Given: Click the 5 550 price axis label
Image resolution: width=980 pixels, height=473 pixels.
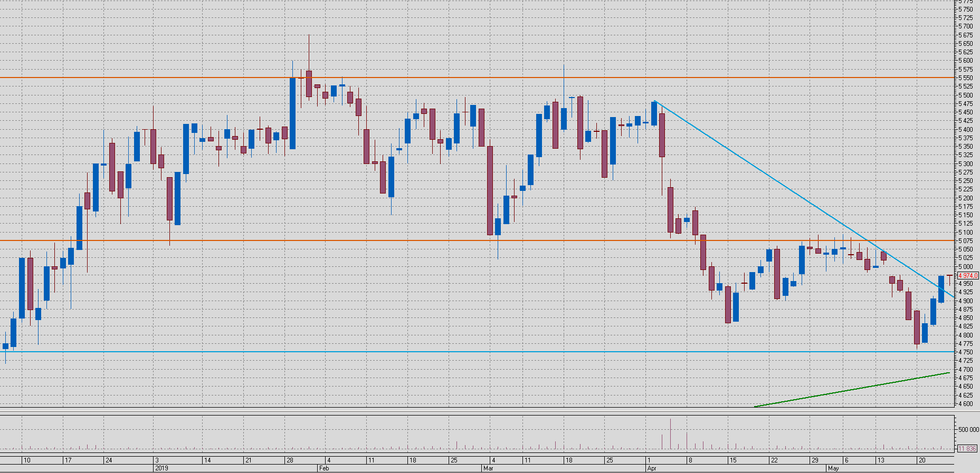Looking at the screenshot, I should coord(966,78).
